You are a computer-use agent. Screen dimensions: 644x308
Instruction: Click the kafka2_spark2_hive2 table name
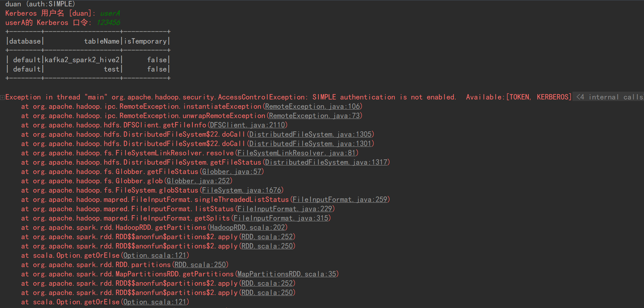coord(82,60)
